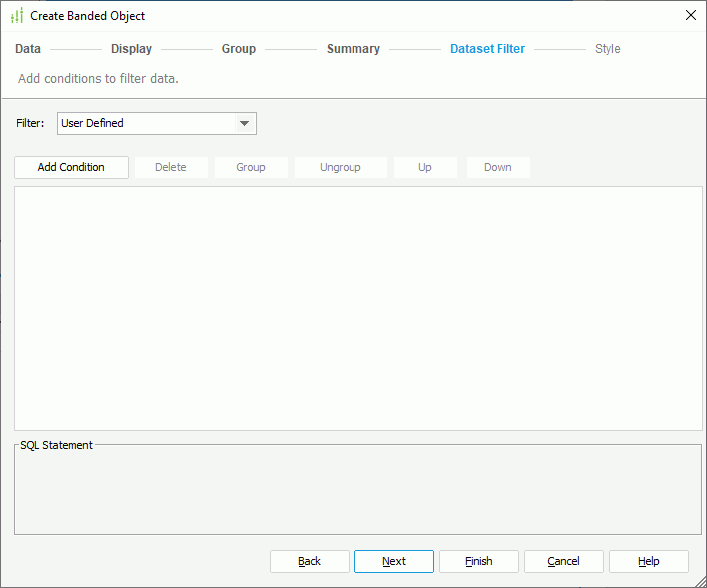Switch to the Display step
Screen dimensions: 707x588
131,49
